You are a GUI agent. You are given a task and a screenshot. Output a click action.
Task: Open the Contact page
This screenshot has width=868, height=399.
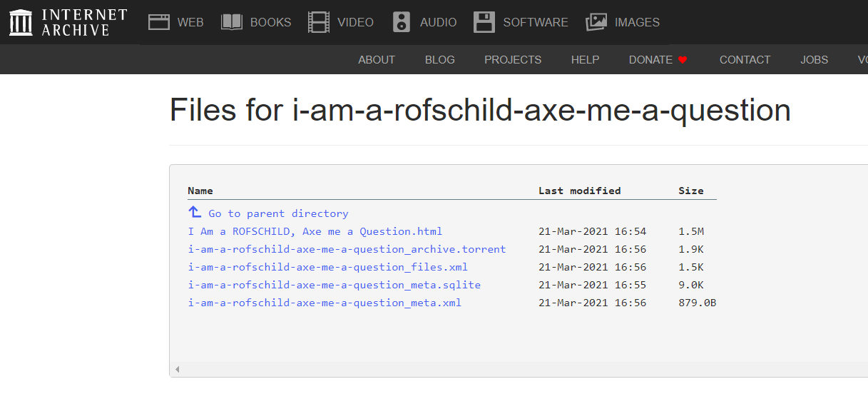(745, 60)
